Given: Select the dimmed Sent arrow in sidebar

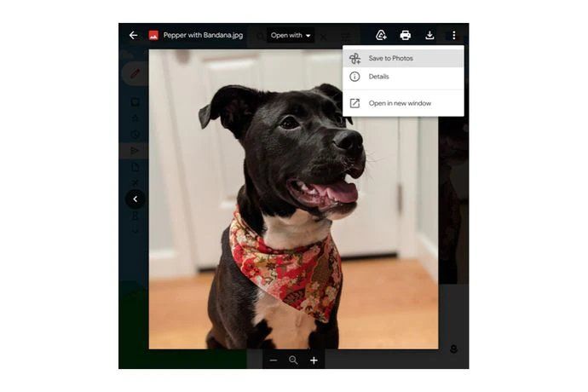Looking at the screenshot, I should [x=135, y=151].
